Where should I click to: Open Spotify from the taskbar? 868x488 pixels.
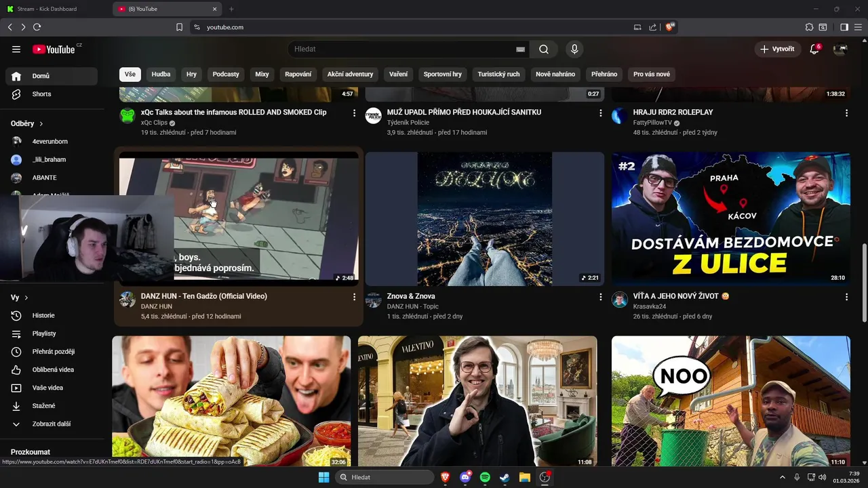point(485,477)
